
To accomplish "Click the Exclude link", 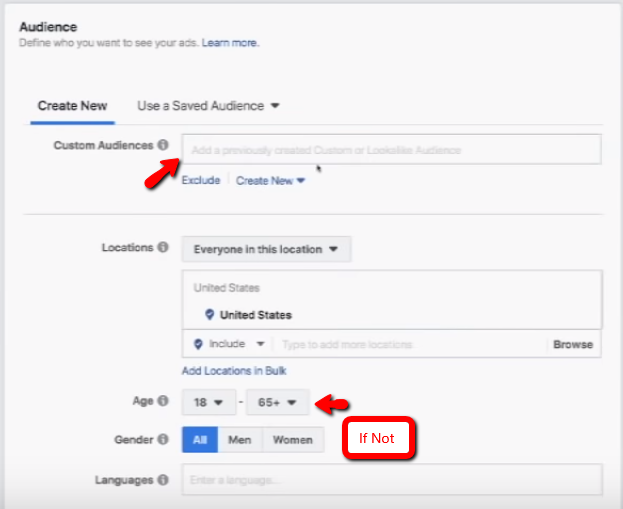I will (x=201, y=180).
